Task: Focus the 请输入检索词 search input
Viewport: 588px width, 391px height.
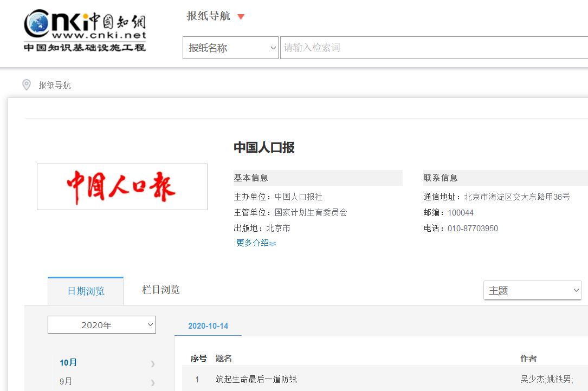Action: pyautogui.click(x=434, y=48)
